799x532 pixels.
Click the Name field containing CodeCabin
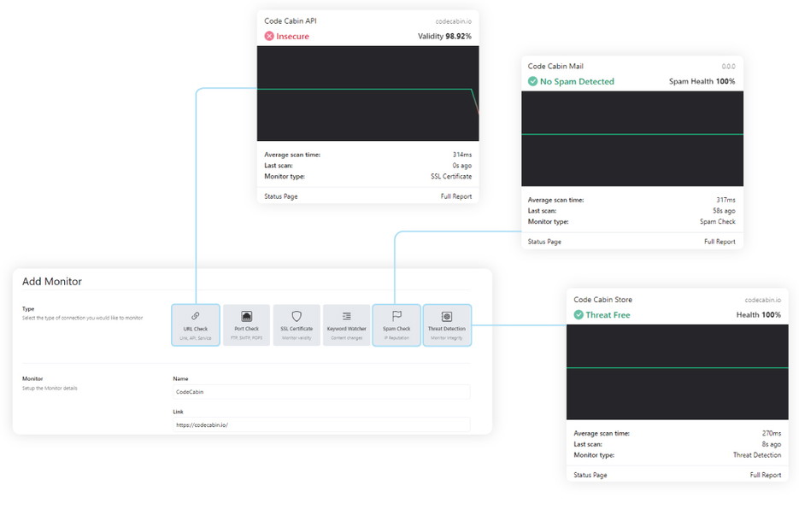point(319,392)
